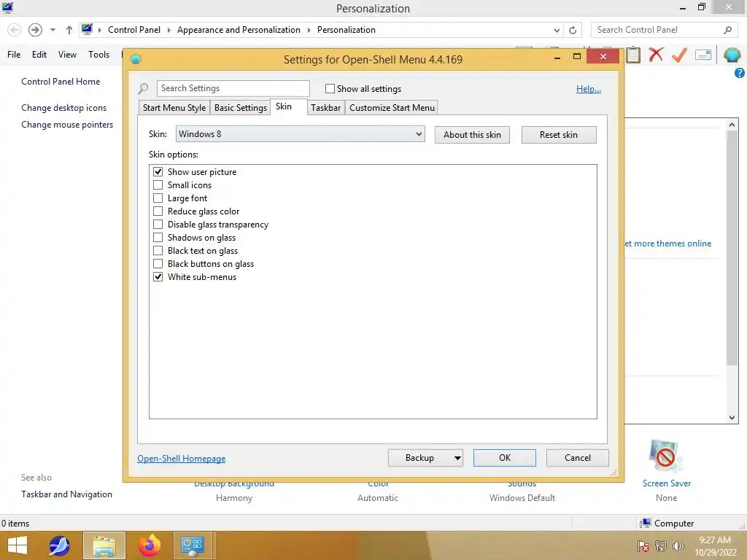
Task: Confirm settings with OK button
Action: click(505, 458)
